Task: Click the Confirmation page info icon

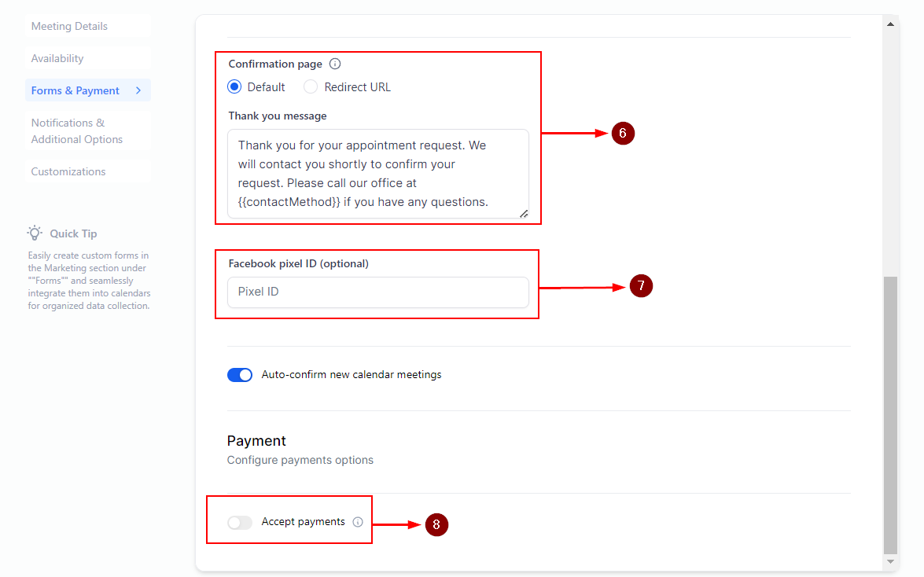Action: [x=335, y=64]
